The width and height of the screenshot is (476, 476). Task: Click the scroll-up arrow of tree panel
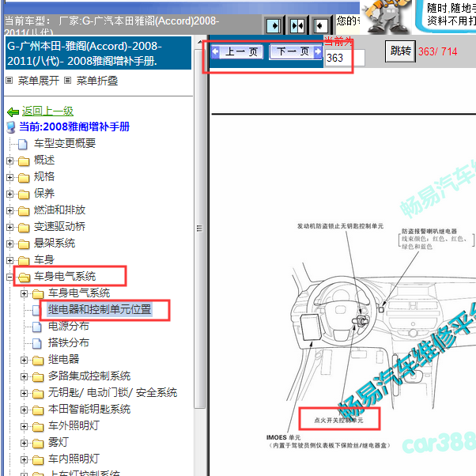(199, 41)
